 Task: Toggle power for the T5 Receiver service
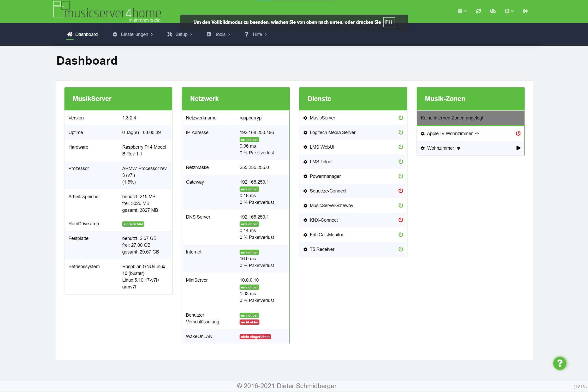[401, 249]
